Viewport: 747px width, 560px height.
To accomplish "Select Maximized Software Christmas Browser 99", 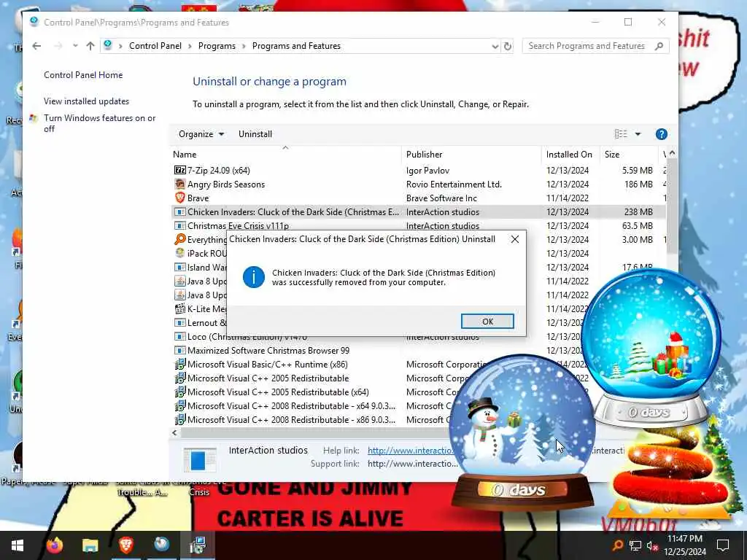I will [x=268, y=351].
